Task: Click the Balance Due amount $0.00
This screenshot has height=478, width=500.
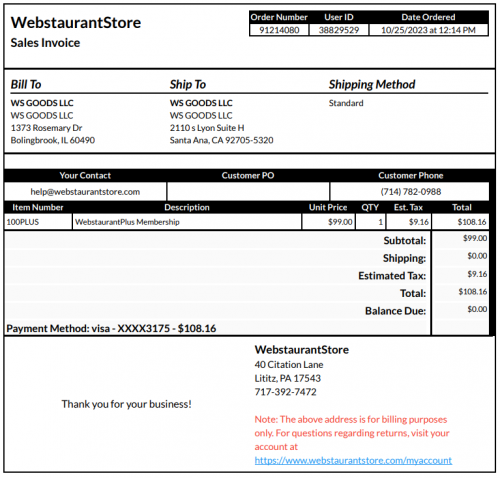Action: (x=477, y=309)
